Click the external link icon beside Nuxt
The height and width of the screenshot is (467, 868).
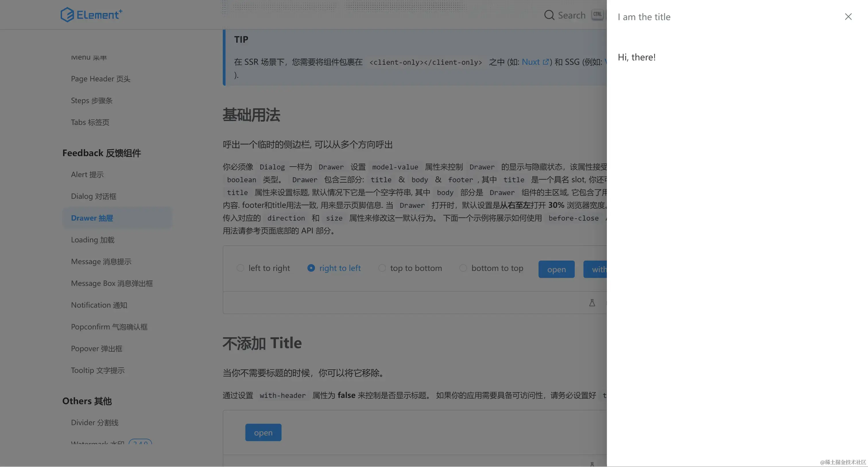click(546, 62)
